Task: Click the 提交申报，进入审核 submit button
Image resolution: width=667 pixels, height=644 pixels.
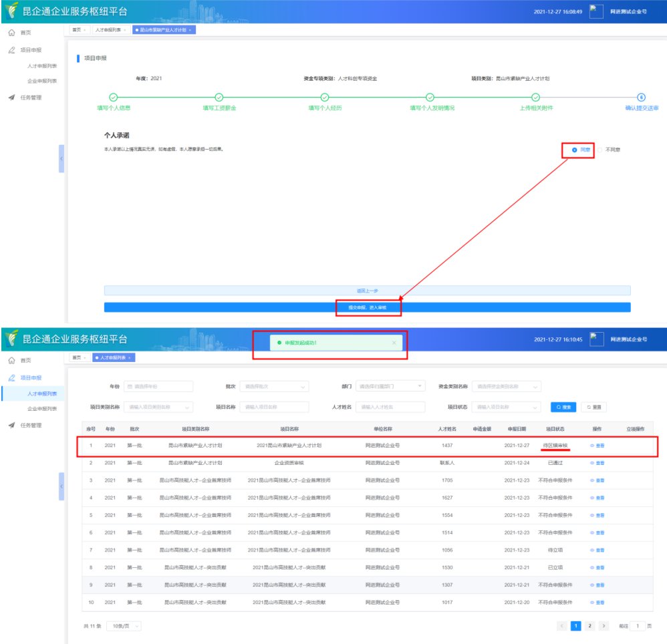Action: (367, 307)
